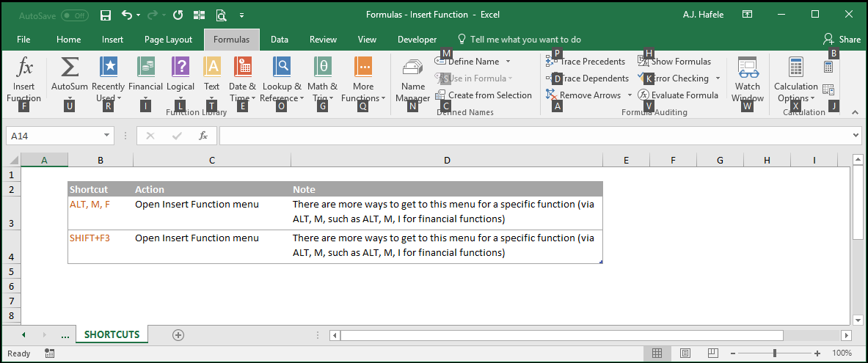Open the File menu tab
The height and width of the screenshot is (363, 868).
coord(23,40)
